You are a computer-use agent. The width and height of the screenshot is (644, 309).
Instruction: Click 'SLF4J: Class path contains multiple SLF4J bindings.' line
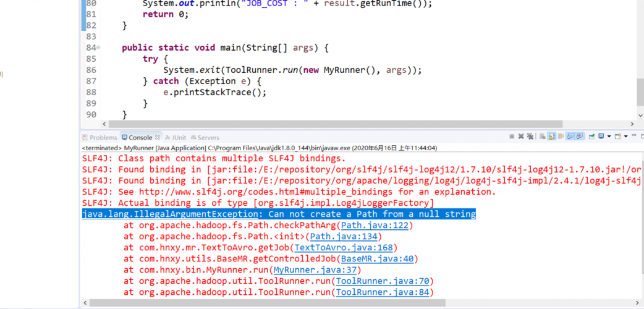tap(214, 158)
